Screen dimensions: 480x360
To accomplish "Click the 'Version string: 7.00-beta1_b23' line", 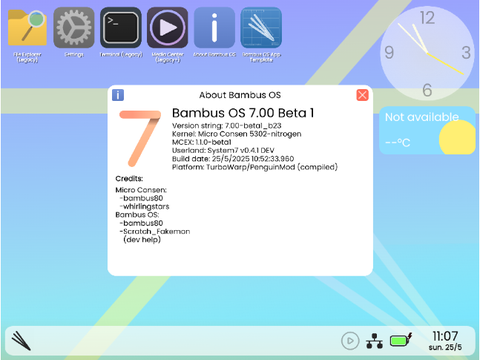I will pyautogui.click(x=227, y=126).
